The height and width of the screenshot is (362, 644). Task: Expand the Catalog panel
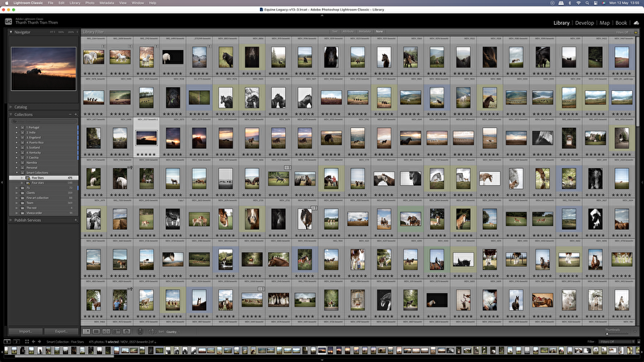pos(10,107)
